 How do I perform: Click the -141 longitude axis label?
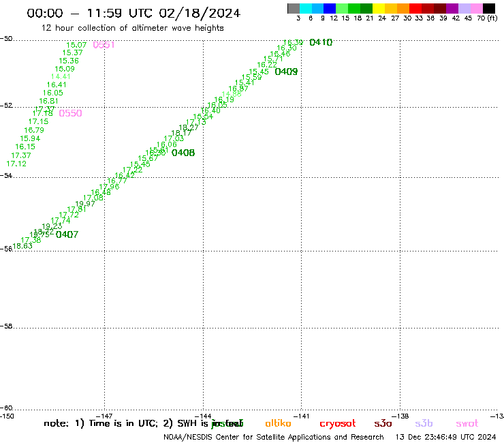pyautogui.click(x=302, y=416)
